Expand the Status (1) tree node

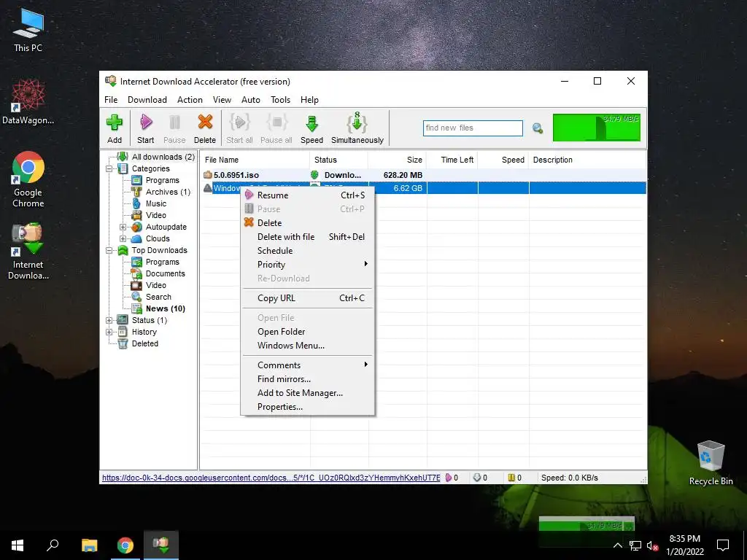[109, 321]
